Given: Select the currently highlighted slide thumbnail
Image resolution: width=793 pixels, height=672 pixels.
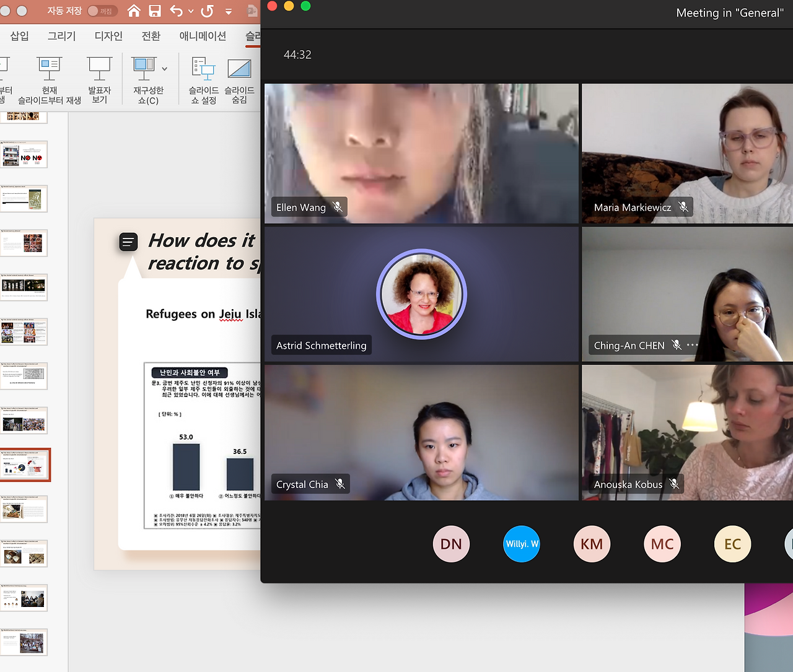Looking at the screenshot, I should click(25, 465).
